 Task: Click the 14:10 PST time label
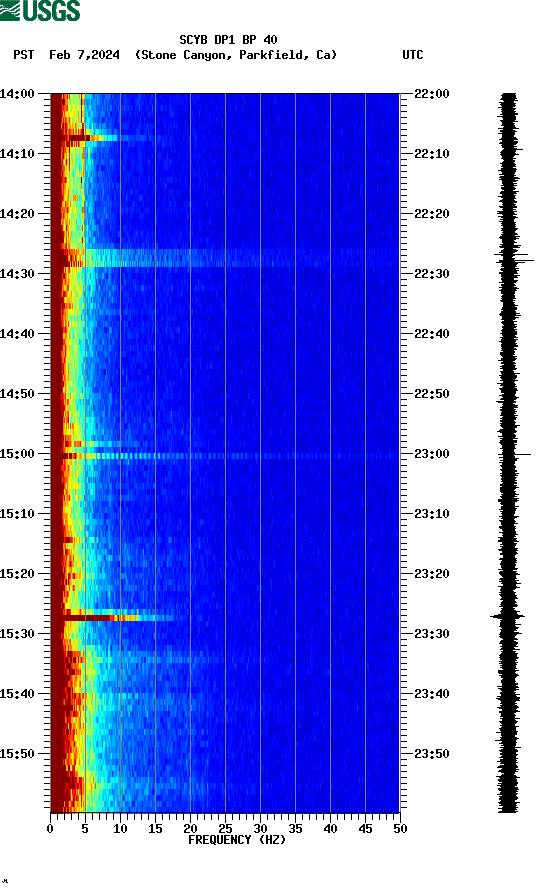18,154
